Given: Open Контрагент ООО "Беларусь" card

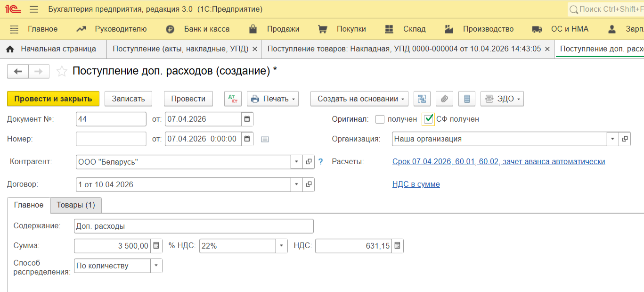Looking at the screenshot, I should tap(309, 162).
